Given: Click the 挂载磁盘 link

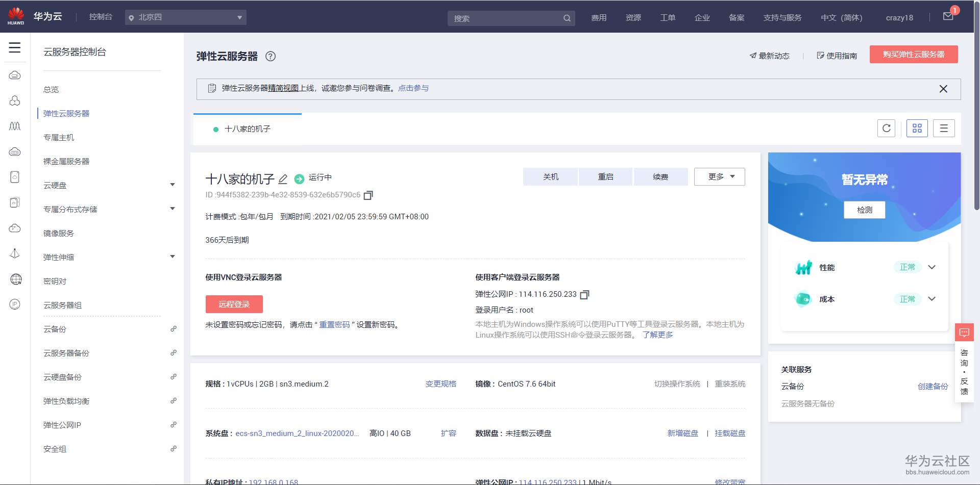Looking at the screenshot, I should pyautogui.click(x=730, y=433).
